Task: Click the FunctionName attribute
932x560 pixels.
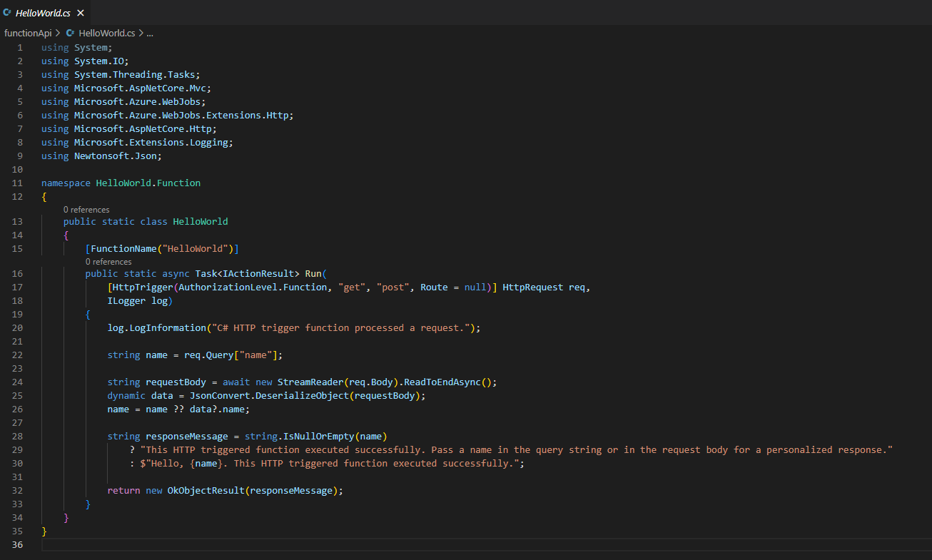Action: (x=123, y=249)
